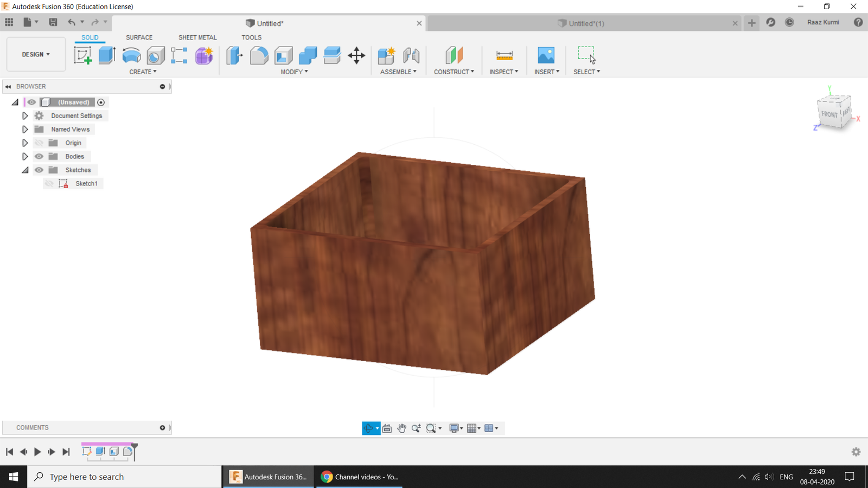Toggle visibility of the Sketches folder

[39, 170]
